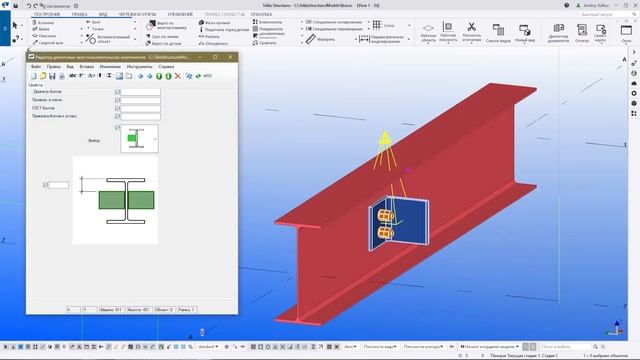Expand the Болт tool dropdown arrow

tap(135, 22)
